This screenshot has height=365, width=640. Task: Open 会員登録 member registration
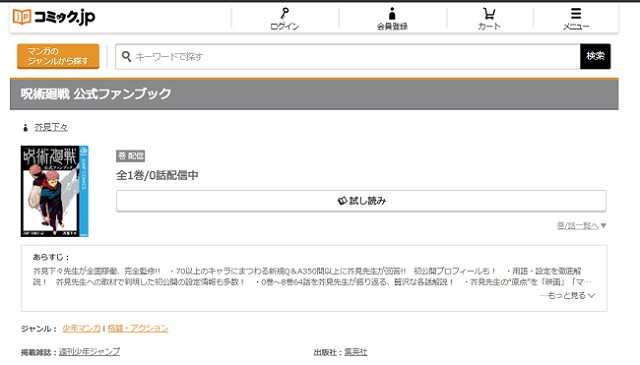(392, 19)
